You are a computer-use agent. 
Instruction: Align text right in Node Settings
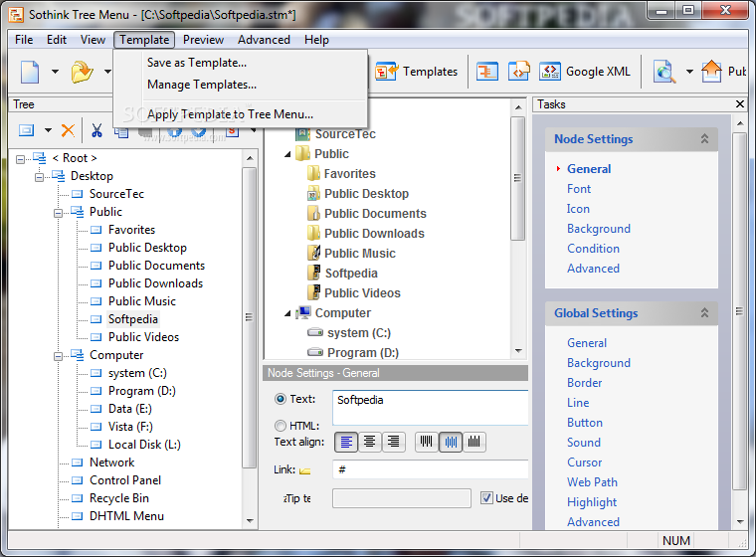[x=394, y=442]
